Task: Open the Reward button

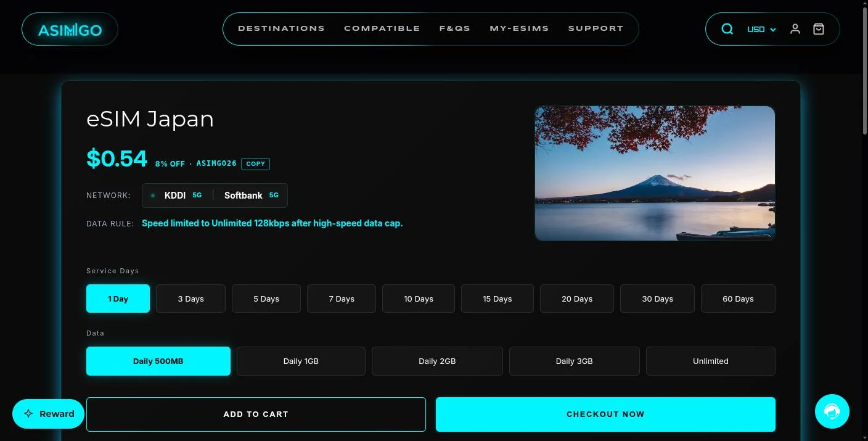Action: click(48, 414)
